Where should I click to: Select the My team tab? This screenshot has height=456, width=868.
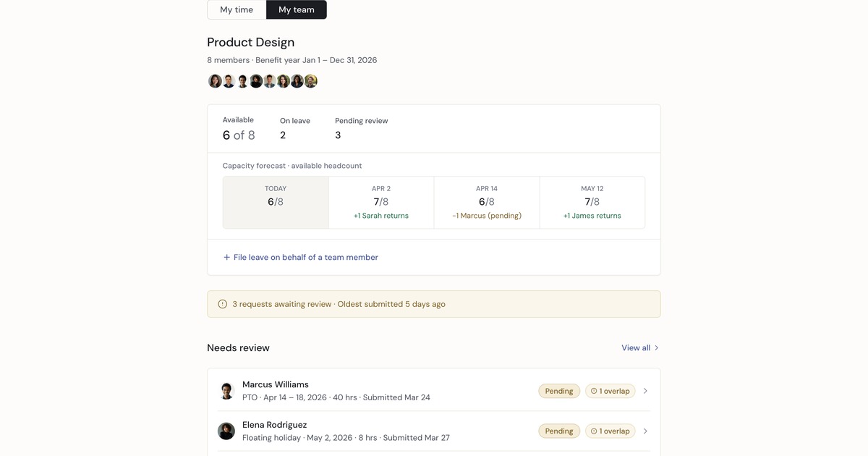point(297,9)
